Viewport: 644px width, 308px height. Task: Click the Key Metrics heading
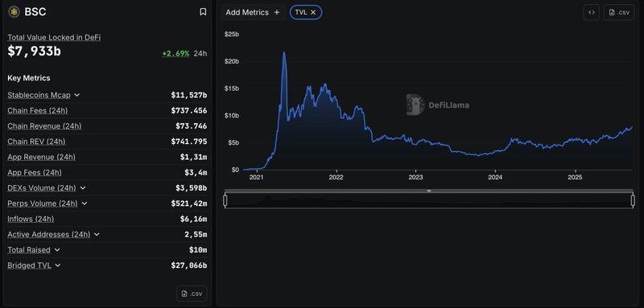pos(29,78)
